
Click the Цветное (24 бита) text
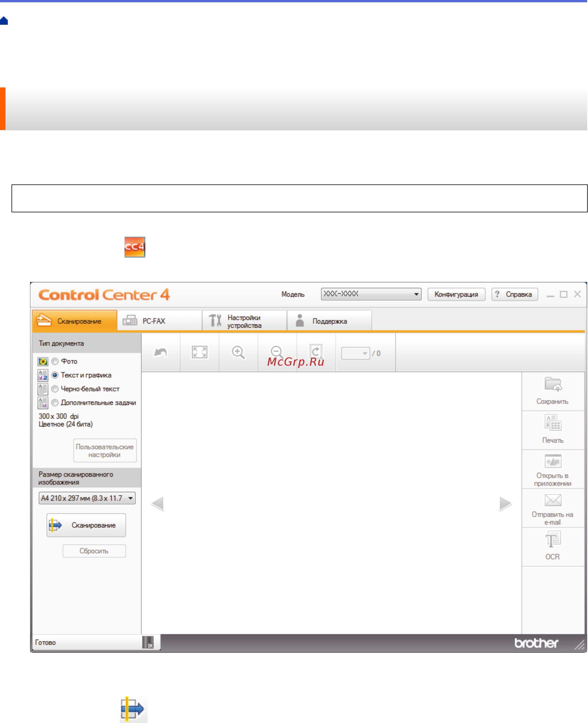(65, 425)
